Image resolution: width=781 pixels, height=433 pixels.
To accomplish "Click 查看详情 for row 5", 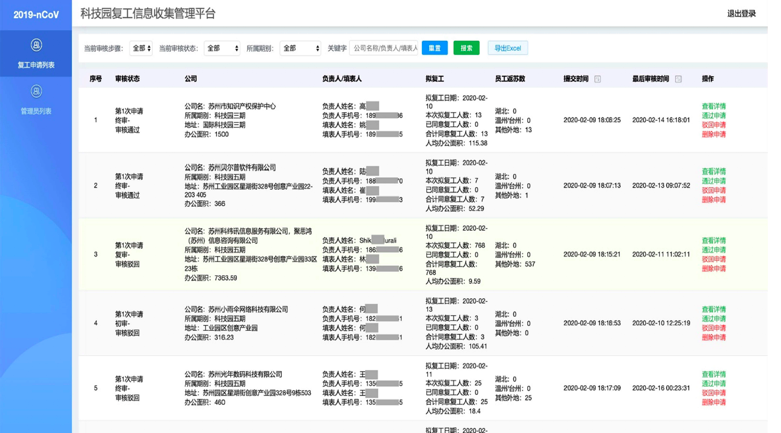I will tap(713, 374).
